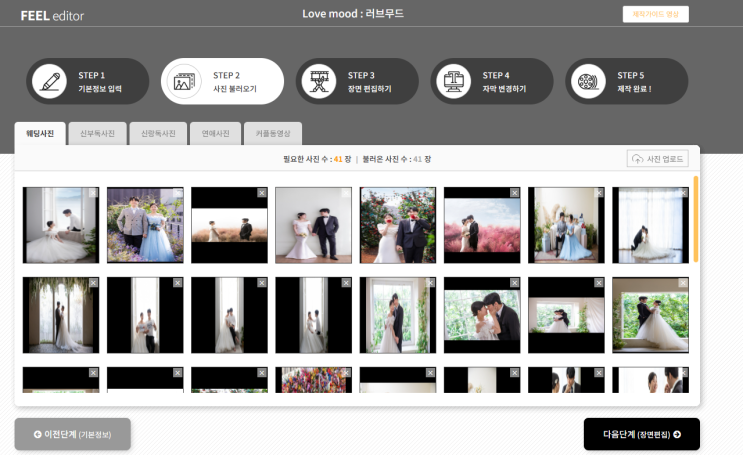
Task: Click the FEEL editor logo
Action: pyautogui.click(x=52, y=16)
